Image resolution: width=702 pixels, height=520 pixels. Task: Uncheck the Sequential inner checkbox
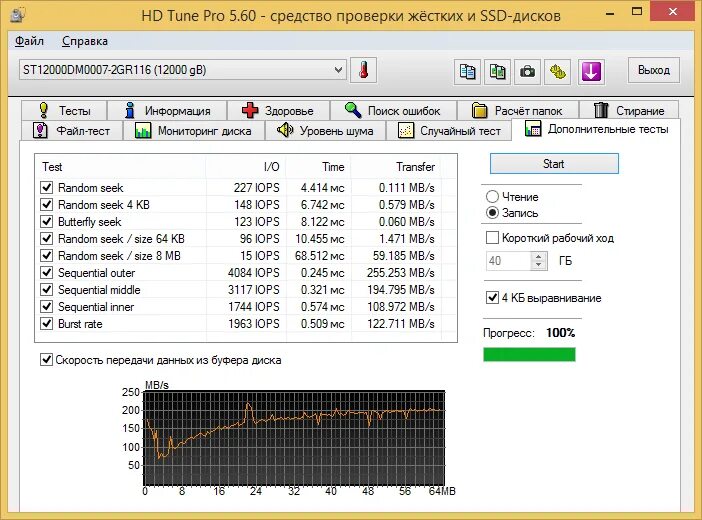click(47, 307)
